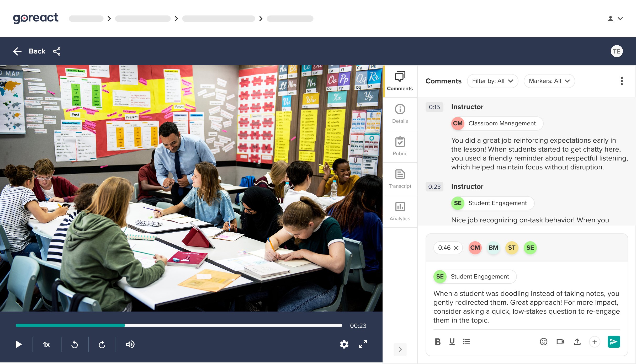Open the video settings gear

tap(344, 344)
